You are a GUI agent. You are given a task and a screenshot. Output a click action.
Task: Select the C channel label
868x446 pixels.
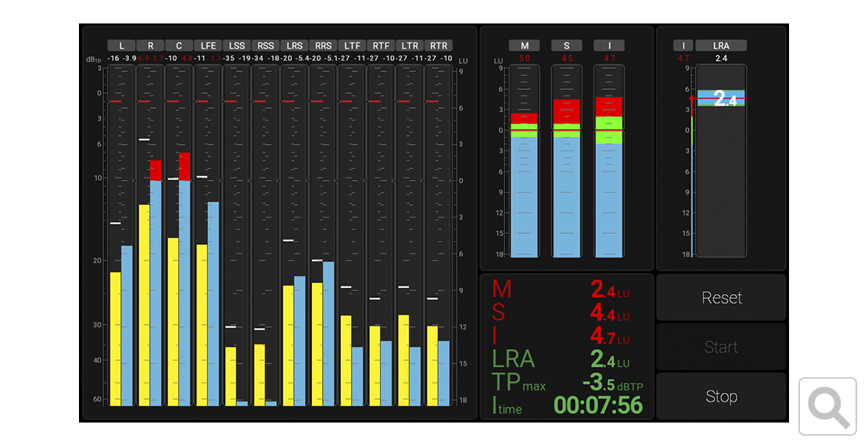pyautogui.click(x=179, y=45)
